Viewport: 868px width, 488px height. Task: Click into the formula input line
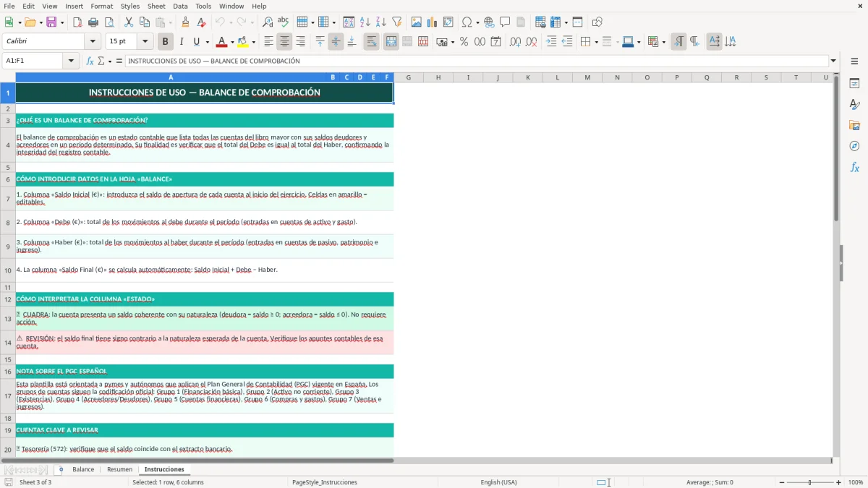point(477,61)
